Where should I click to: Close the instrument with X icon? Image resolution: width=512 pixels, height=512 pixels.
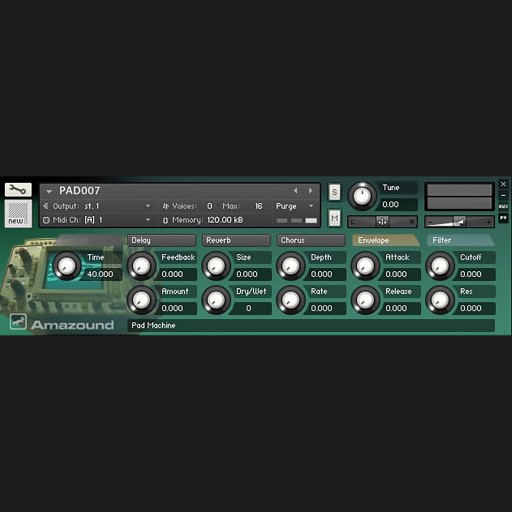pos(503,184)
